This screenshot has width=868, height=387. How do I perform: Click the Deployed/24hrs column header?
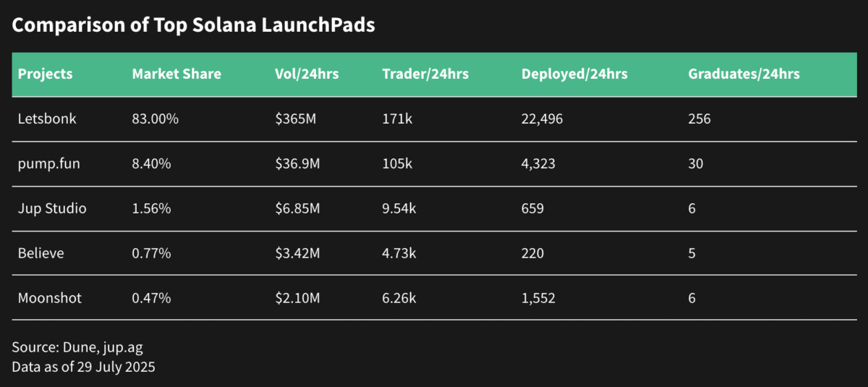click(x=574, y=74)
